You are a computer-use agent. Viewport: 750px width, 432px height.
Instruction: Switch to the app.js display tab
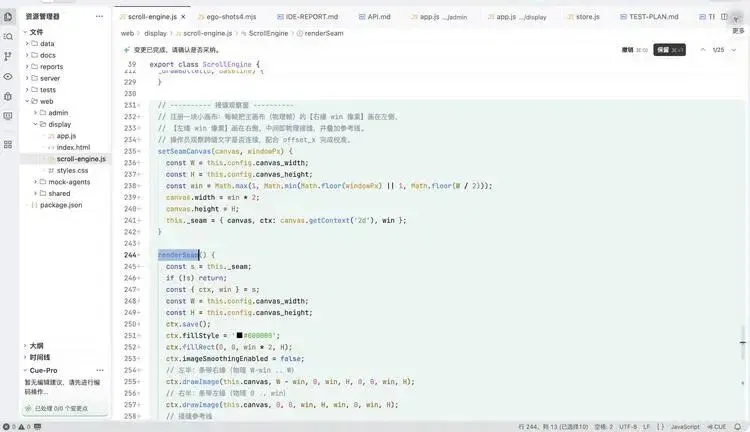pyautogui.click(x=517, y=17)
